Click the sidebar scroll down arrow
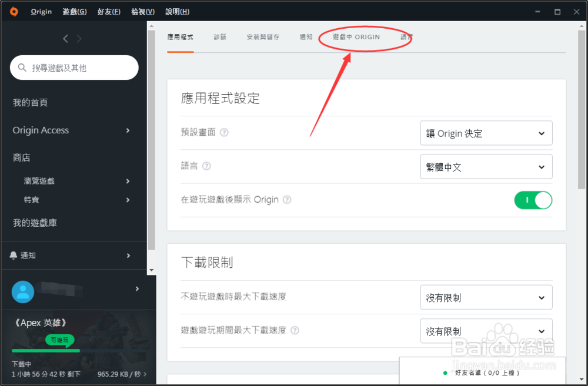 coord(152,270)
